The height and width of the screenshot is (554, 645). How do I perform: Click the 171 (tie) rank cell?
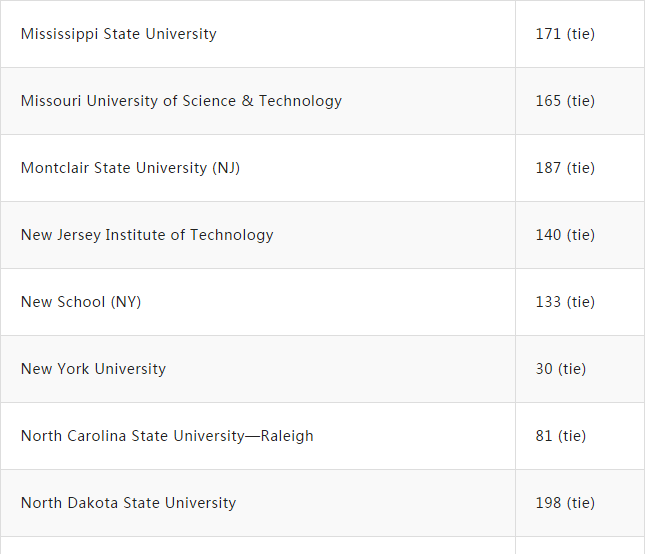(565, 34)
